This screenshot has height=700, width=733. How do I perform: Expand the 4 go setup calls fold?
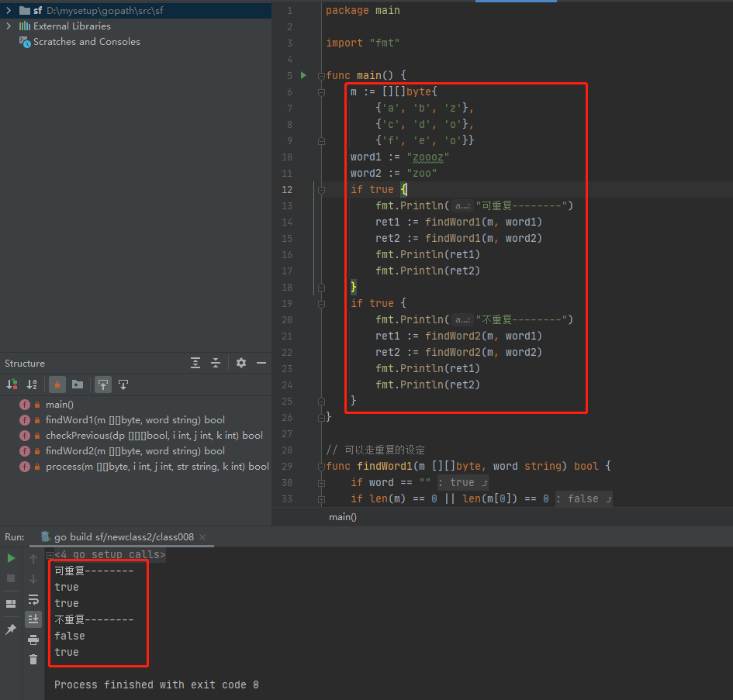(50, 555)
